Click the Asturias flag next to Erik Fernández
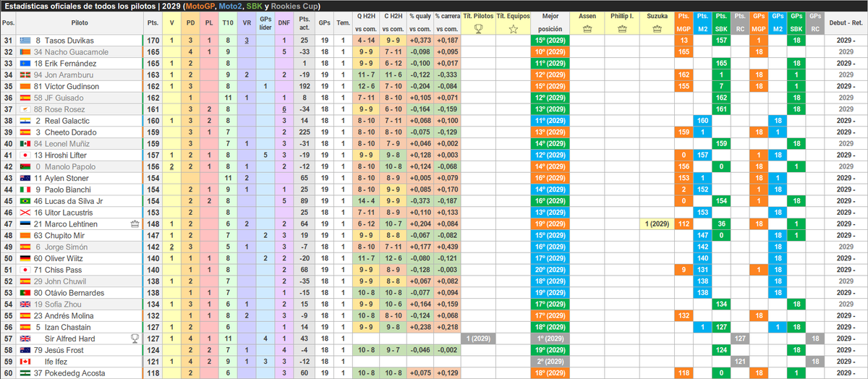 25,64
